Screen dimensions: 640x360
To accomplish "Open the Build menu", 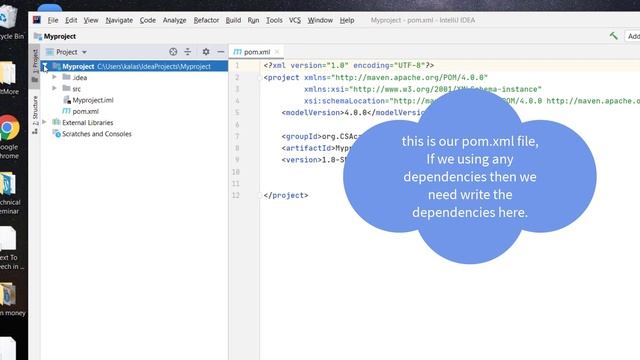I will [233, 20].
